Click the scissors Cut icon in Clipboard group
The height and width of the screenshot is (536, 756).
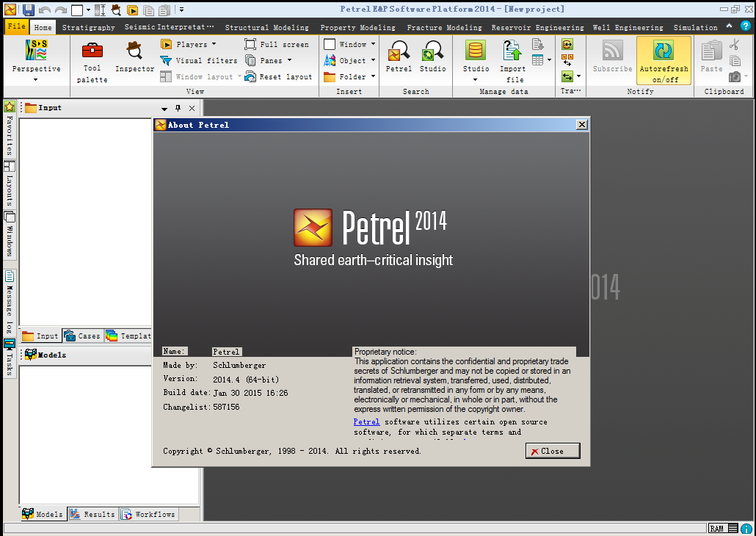pos(734,44)
